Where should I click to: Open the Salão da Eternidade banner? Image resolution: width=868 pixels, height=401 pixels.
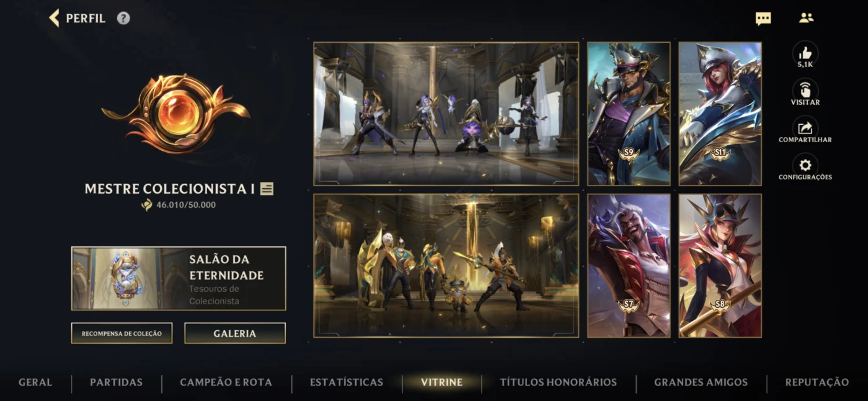[179, 278]
